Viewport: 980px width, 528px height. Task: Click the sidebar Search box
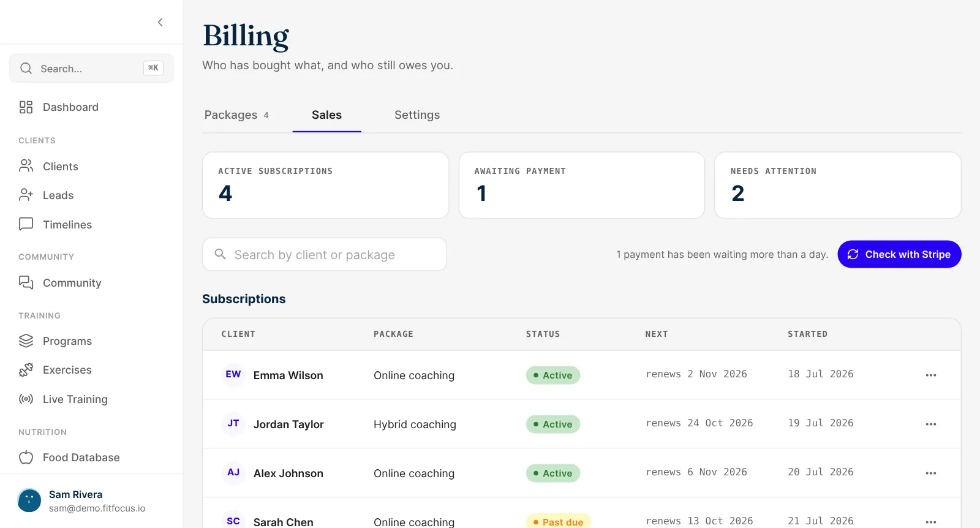click(92, 68)
